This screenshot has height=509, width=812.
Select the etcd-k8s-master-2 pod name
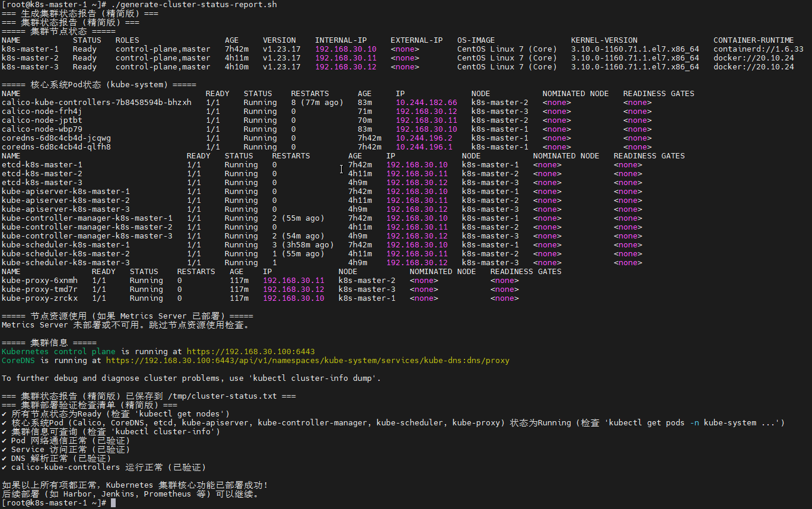42,174
